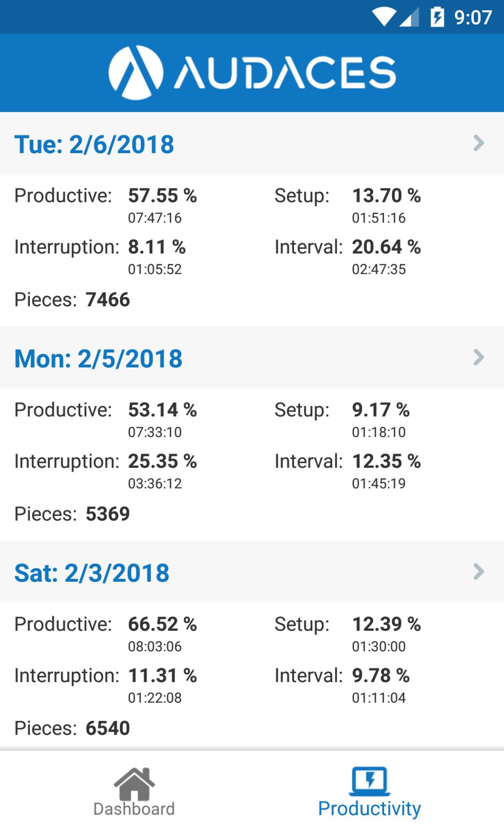
Task: Select the Productivity laptop icon
Action: pos(369,781)
